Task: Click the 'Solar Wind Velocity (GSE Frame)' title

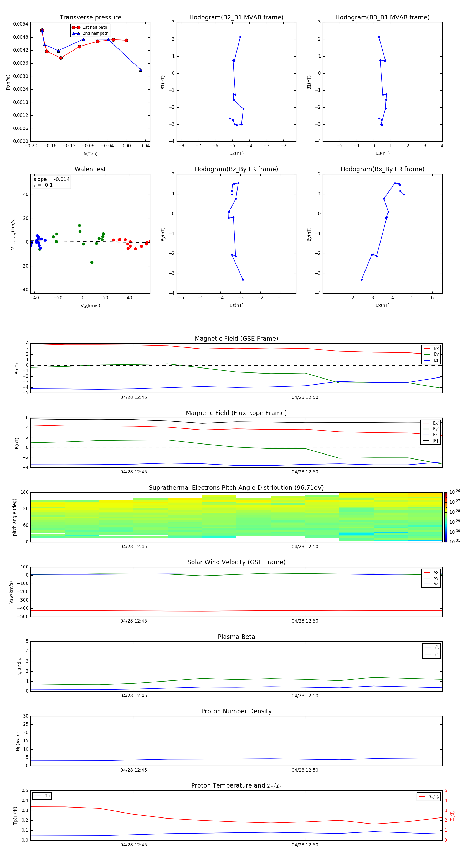Action: point(236,562)
